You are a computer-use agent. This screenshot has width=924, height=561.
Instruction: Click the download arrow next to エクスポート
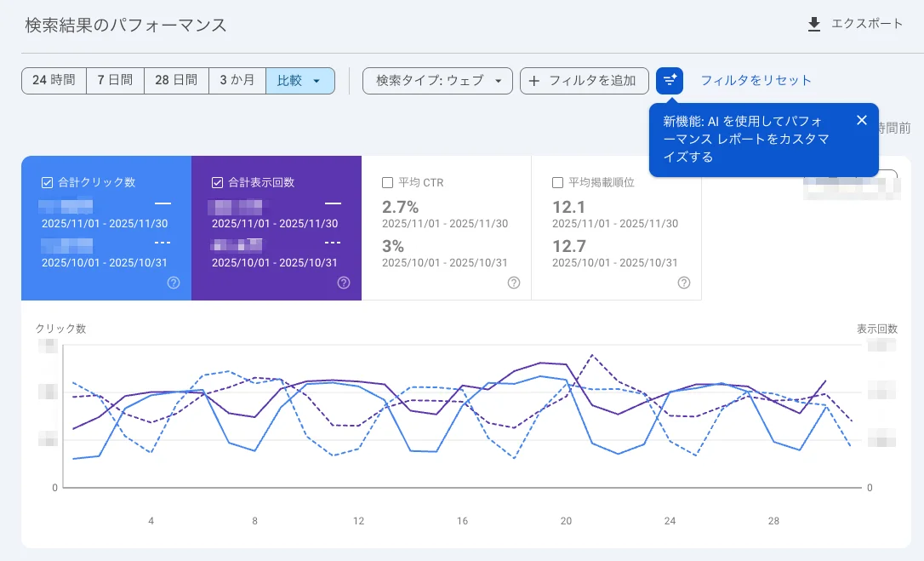point(813,25)
